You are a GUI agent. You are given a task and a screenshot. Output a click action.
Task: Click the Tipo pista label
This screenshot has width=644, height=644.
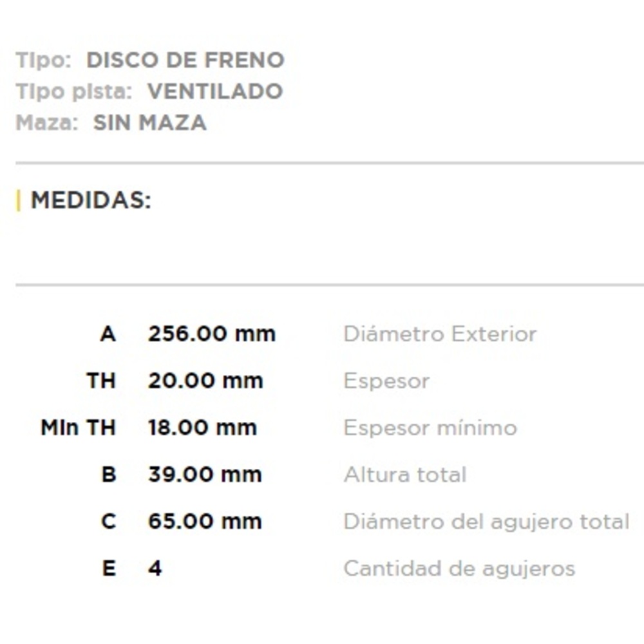coord(74,91)
